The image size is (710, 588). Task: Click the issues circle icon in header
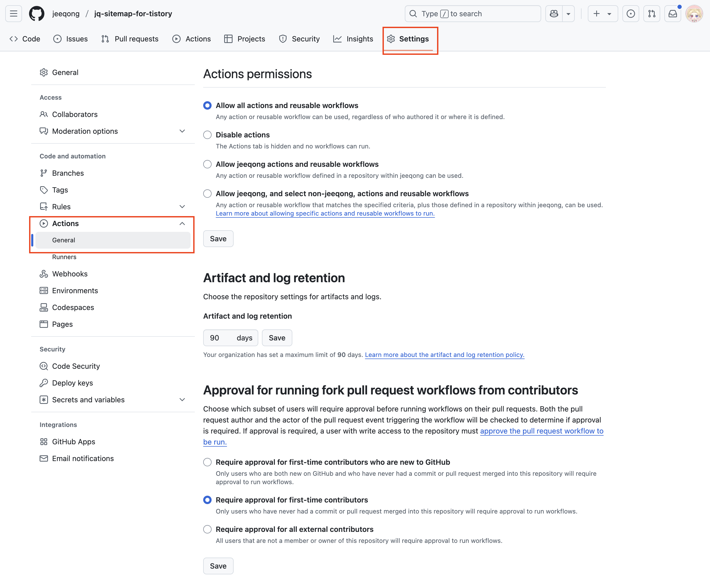pyautogui.click(x=631, y=14)
